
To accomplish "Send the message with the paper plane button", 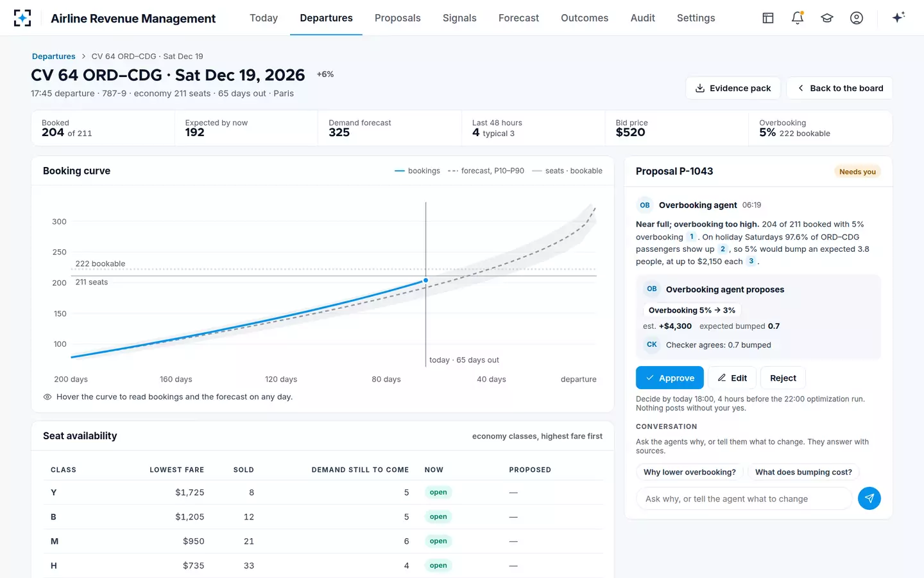I will (x=869, y=498).
